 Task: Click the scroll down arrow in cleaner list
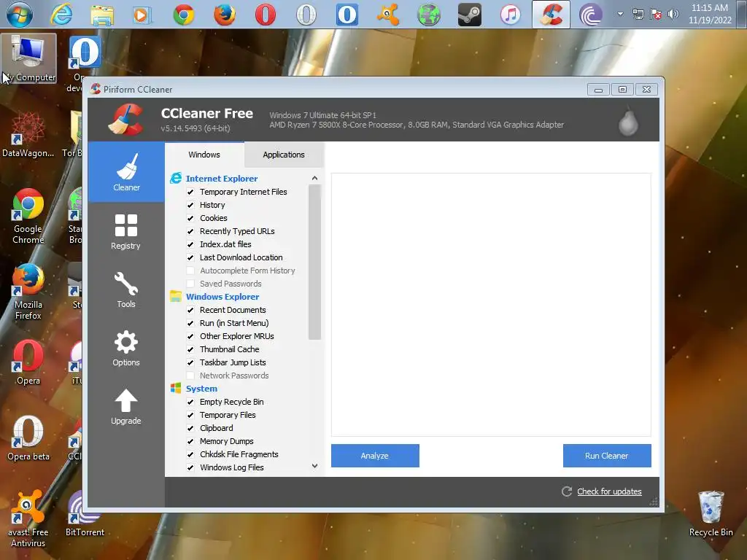(314, 466)
